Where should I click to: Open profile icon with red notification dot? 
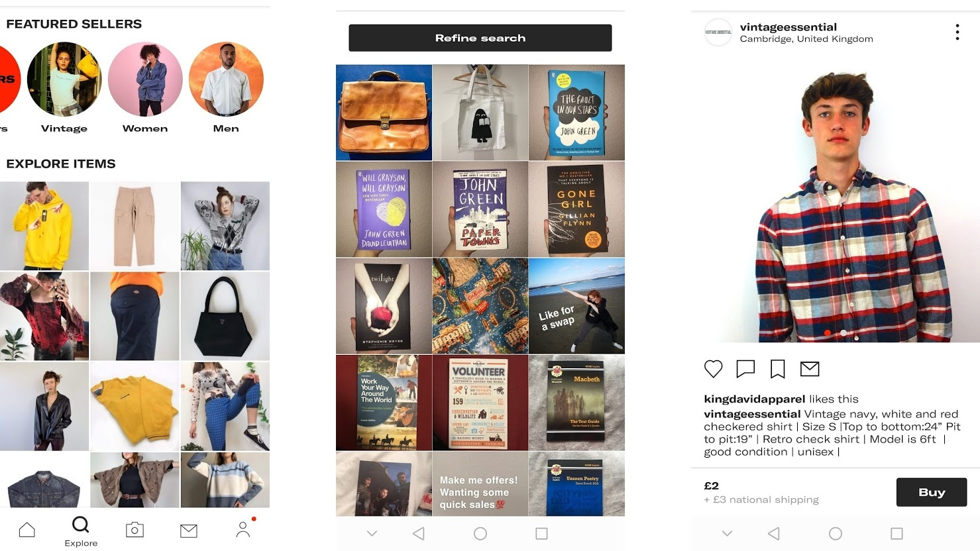pos(244,528)
